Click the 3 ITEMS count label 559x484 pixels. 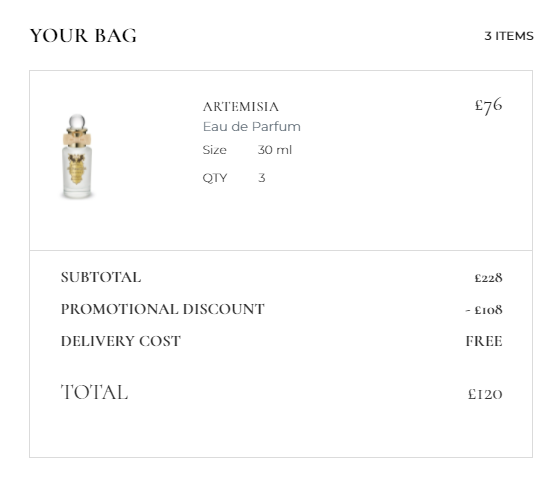[x=509, y=36]
